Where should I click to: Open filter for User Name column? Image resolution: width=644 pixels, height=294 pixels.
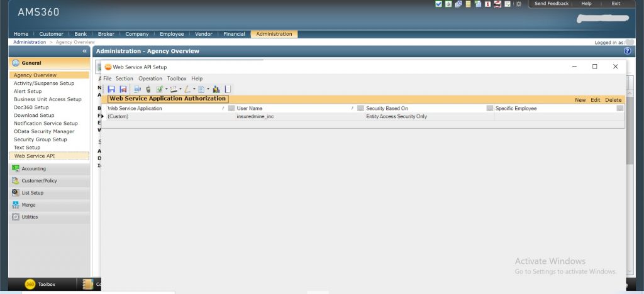click(360, 108)
